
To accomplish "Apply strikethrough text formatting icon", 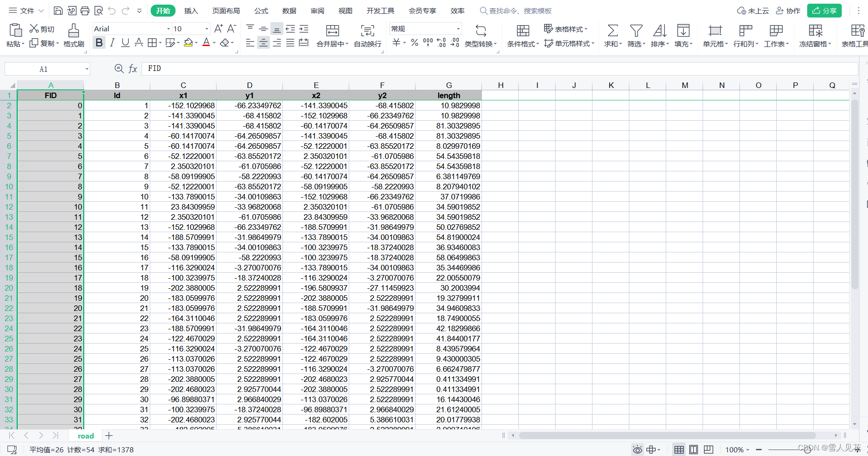I will (x=139, y=43).
